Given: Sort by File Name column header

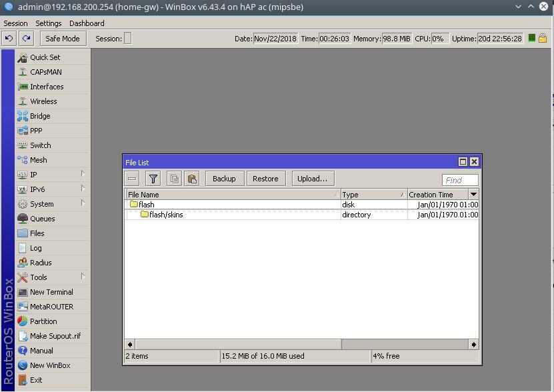Looking at the screenshot, I should [x=233, y=195].
